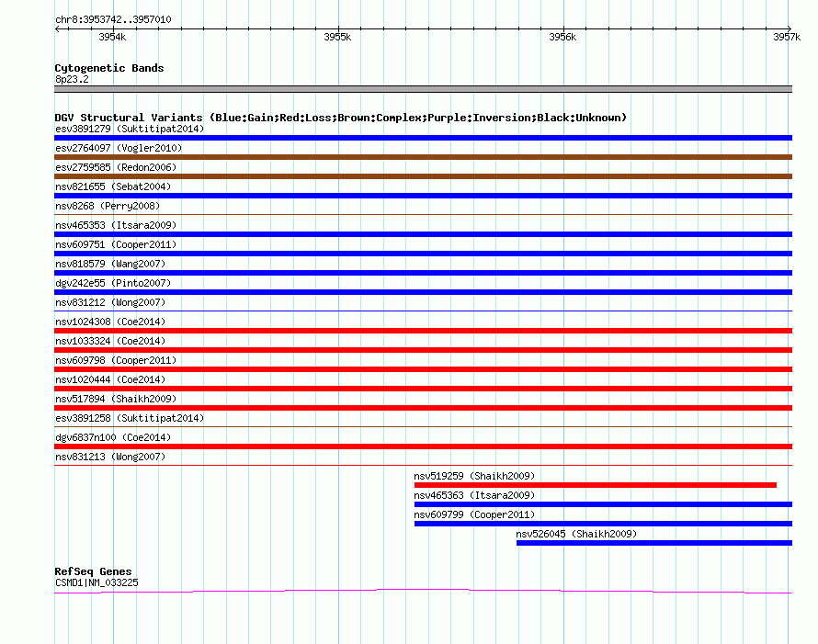This screenshot has height=644, width=818.
Task: Open the RefSeq Genes track heading
Action: click(x=93, y=571)
